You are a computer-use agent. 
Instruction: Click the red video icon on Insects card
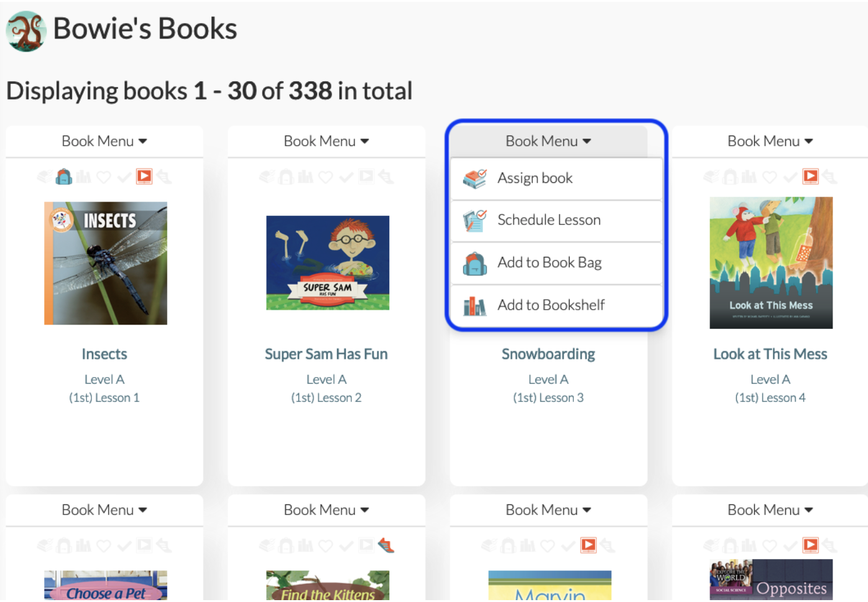click(144, 177)
